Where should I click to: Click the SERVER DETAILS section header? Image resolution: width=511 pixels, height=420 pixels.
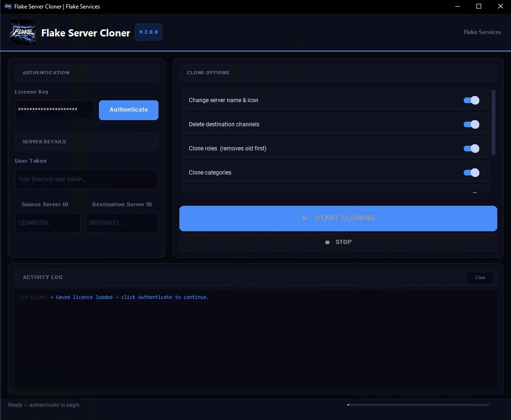(87, 142)
